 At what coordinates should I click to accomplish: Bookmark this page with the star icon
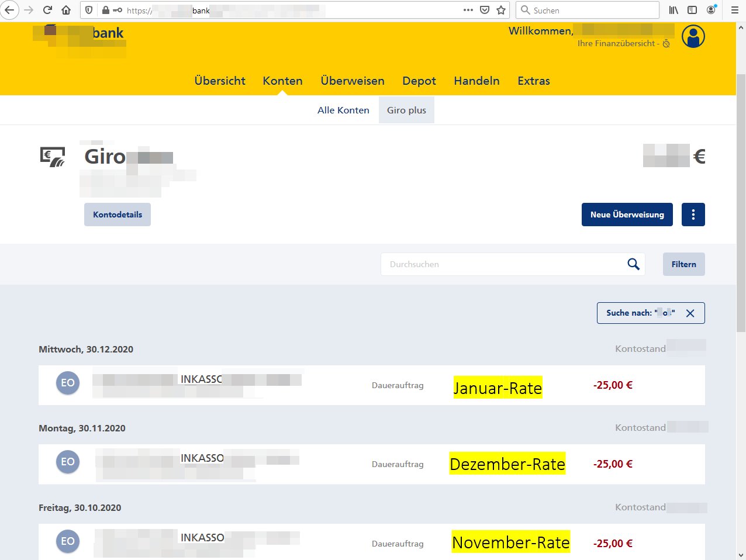501,10
